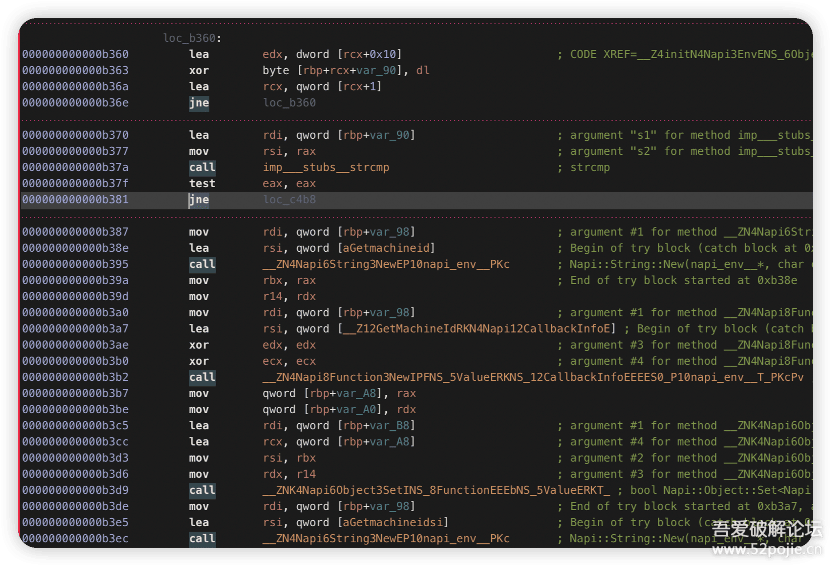832x566 pixels.
Task: Click address 000000000000b3a0
Action: click(x=75, y=312)
